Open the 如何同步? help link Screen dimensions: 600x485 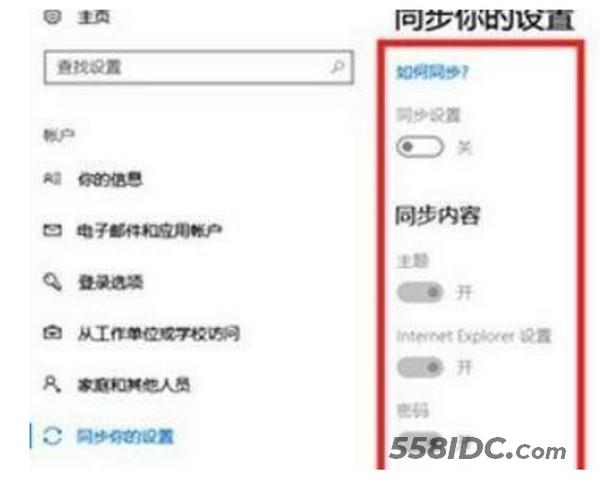point(432,72)
